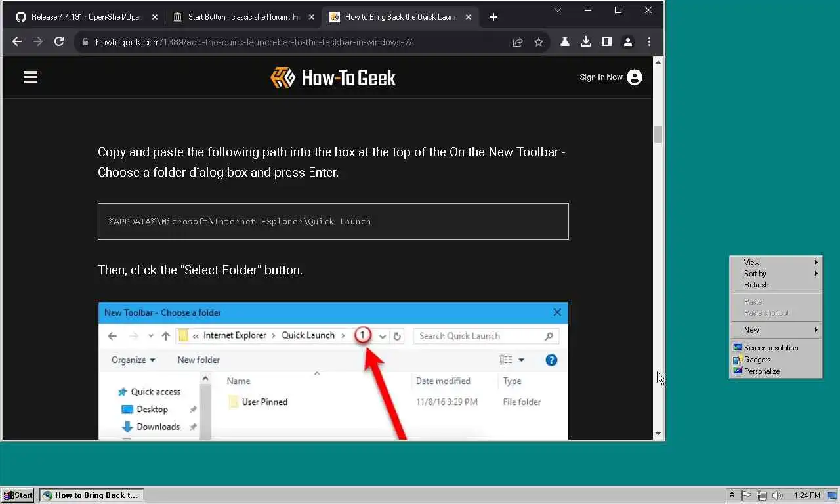
Task: Share this page using the share icon
Action: (518, 42)
